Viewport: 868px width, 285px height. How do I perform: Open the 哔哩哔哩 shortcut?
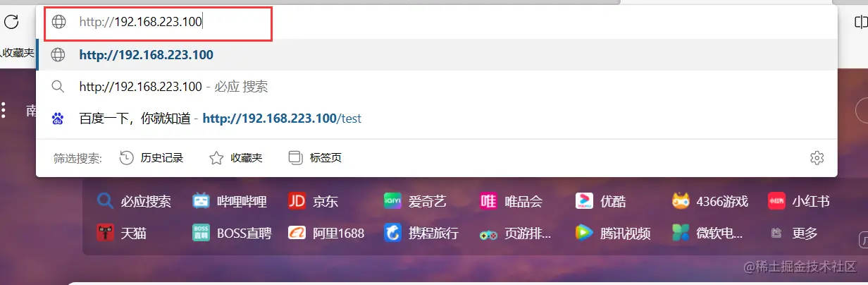tap(230, 202)
